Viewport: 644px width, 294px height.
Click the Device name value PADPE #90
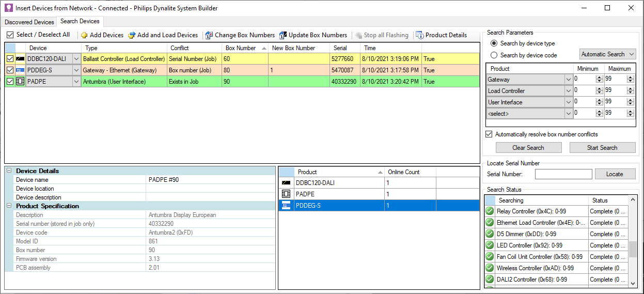[211, 180]
